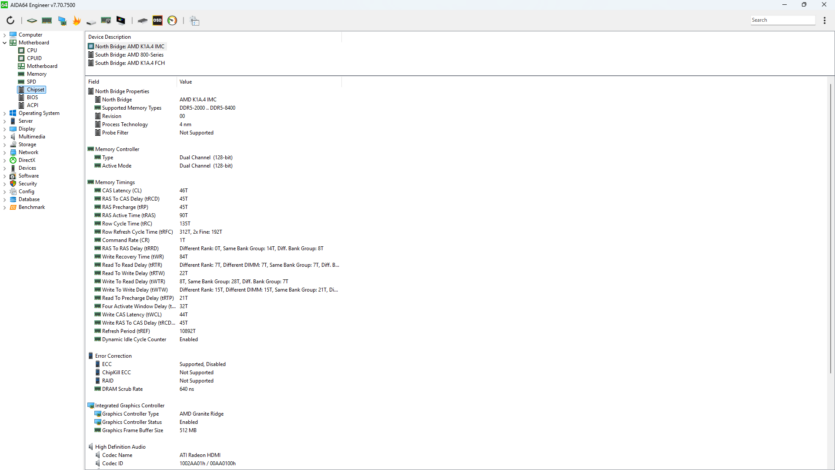835x470 pixels.
Task: Expand the Storage tree node
Action: (5, 145)
